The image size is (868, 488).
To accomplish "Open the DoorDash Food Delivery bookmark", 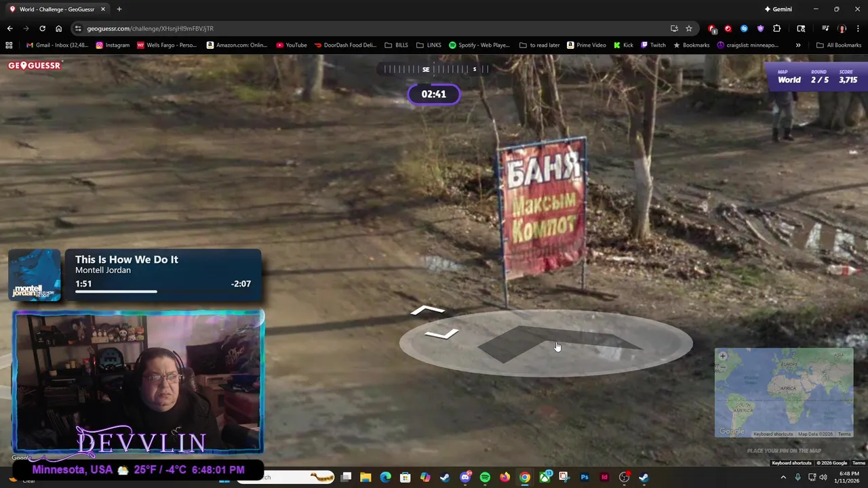I will [x=345, y=45].
